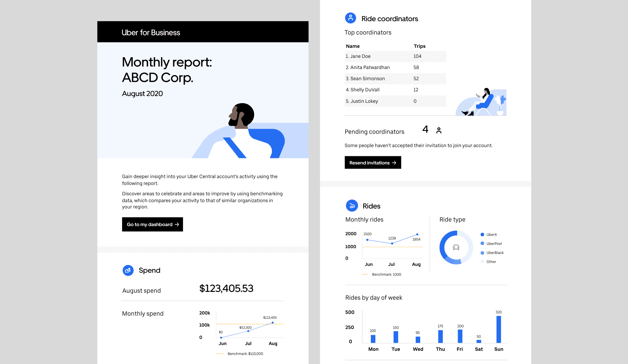Click the Aug data point on monthly spend chart

pos(272,323)
